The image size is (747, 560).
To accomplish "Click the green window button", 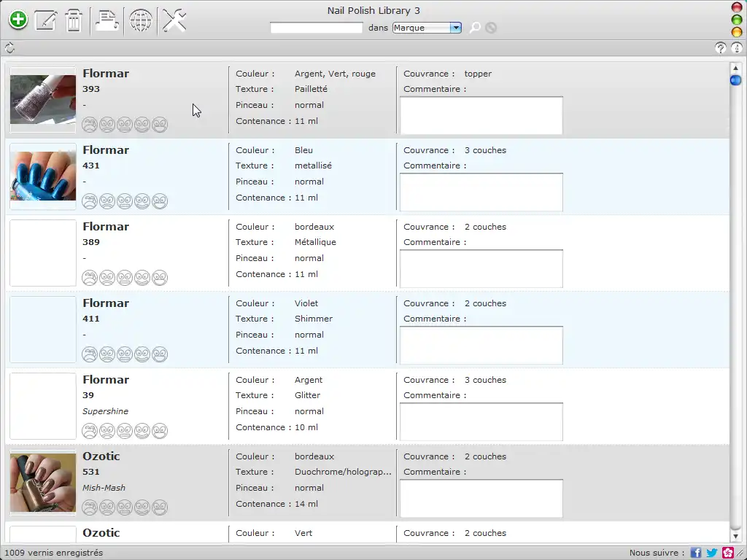I will [737, 20].
